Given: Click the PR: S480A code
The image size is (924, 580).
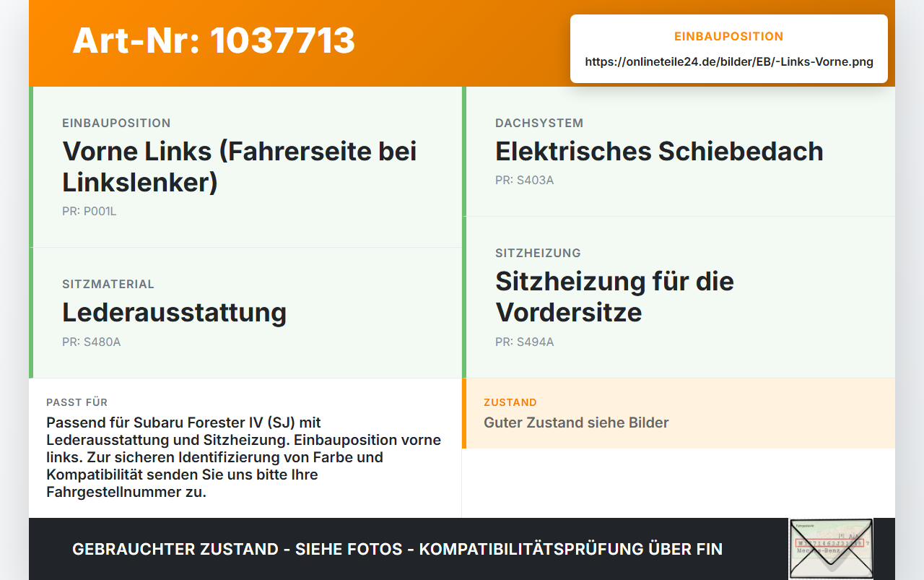Looking at the screenshot, I should [91, 342].
